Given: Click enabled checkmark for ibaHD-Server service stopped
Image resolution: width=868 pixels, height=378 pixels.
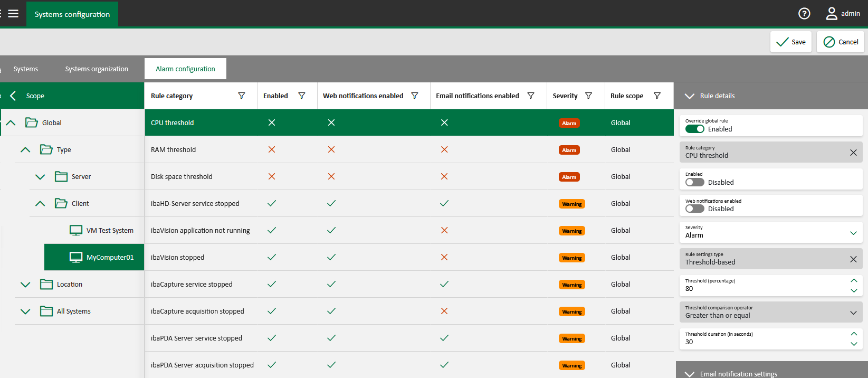Looking at the screenshot, I should coord(272,203).
